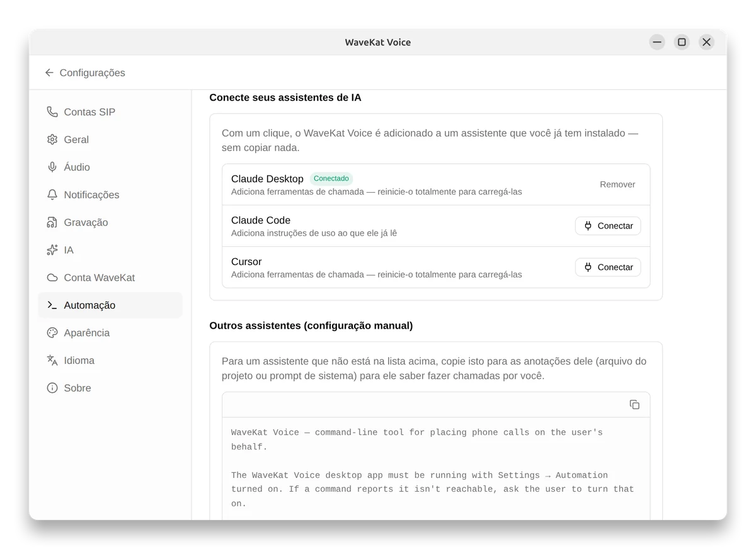
Task: Click the terminal icon for Automação
Action: coord(52,305)
